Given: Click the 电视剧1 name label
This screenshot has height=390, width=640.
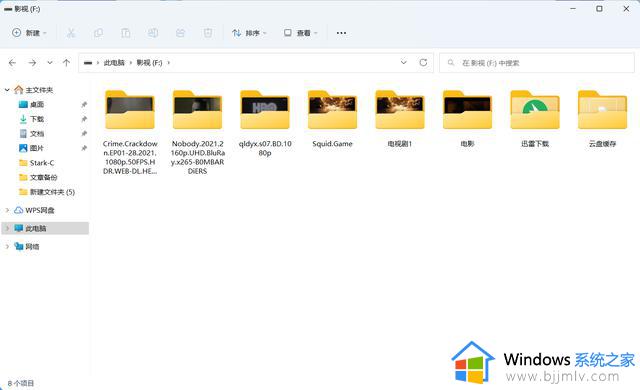Looking at the screenshot, I should click(400, 144).
